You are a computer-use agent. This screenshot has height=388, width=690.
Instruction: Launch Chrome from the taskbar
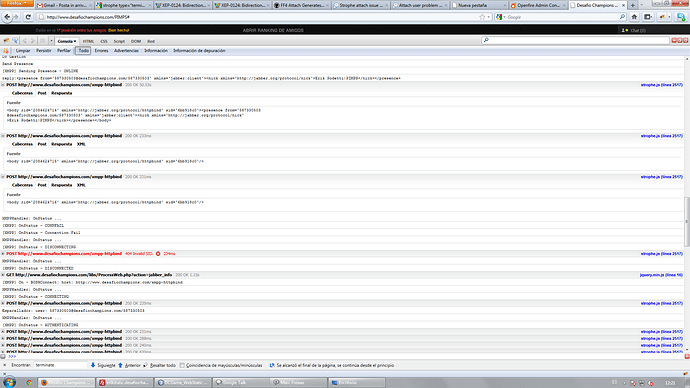29,382
